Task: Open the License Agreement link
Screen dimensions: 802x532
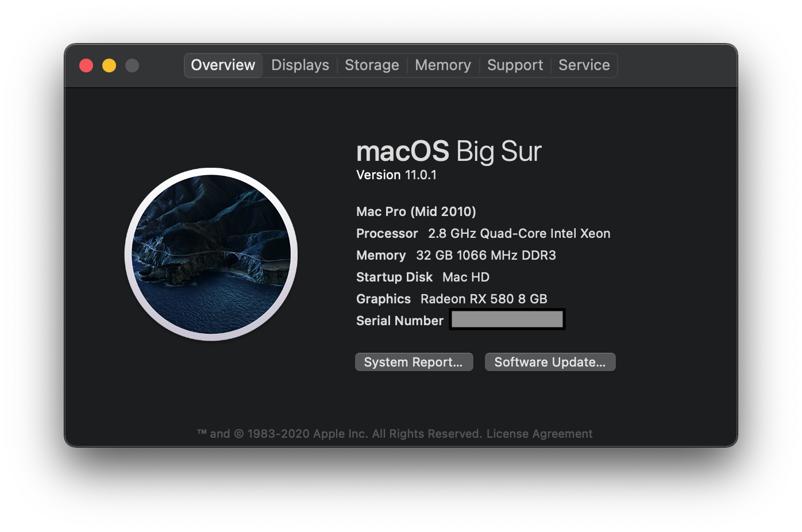Action: 539,434
